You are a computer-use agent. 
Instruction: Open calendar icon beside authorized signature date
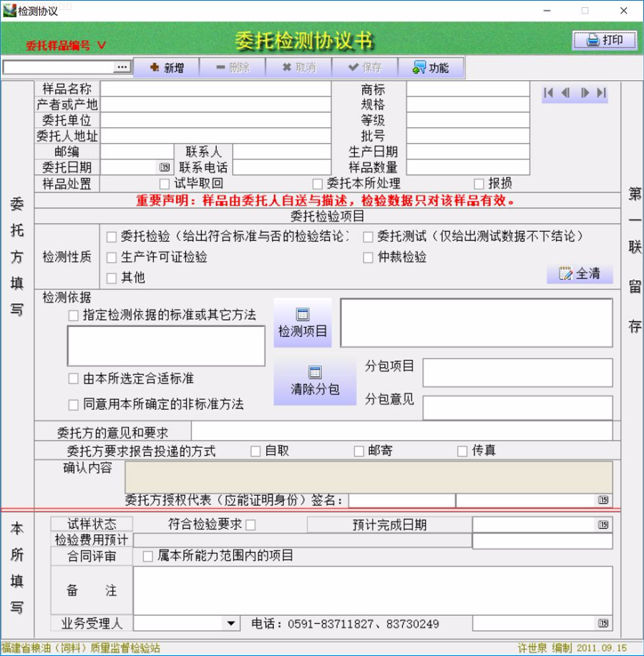point(603,499)
